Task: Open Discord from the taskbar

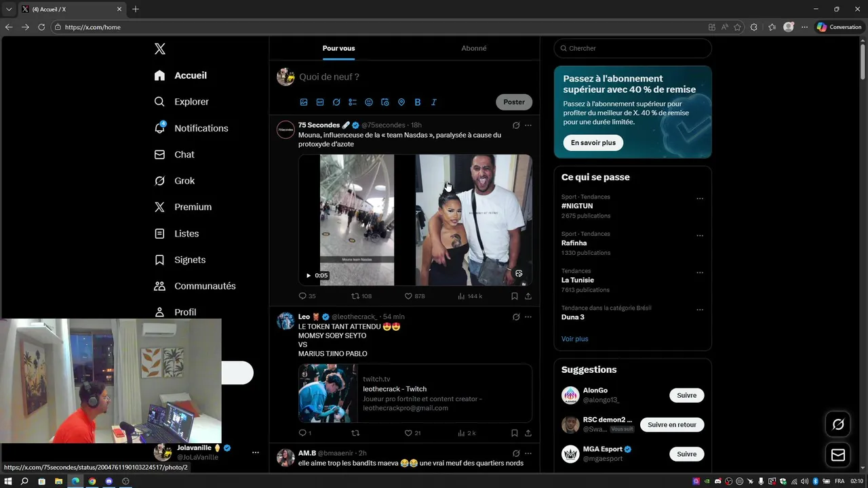Action: 109,481
